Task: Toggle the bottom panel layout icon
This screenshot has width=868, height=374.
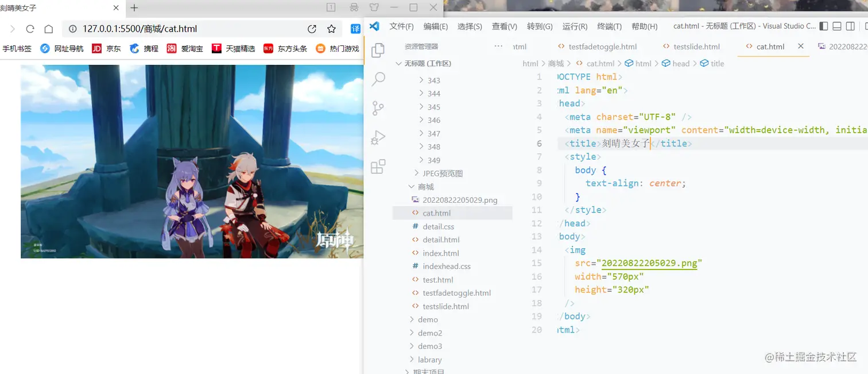Action: pyautogui.click(x=837, y=26)
